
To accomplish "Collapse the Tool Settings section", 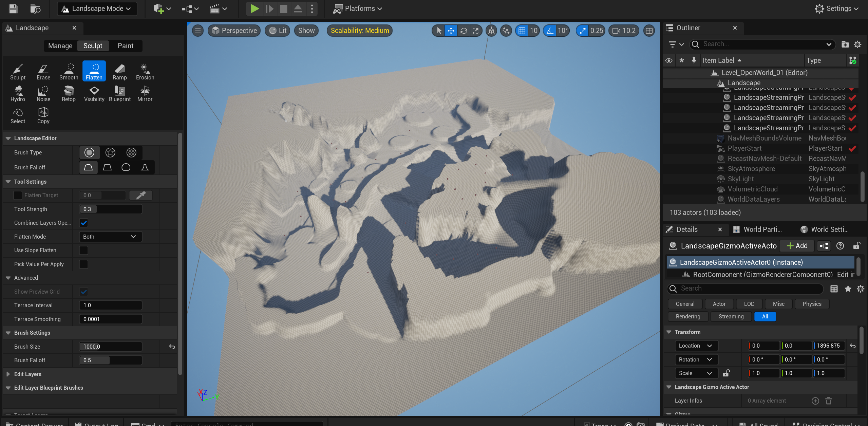I will coord(8,182).
